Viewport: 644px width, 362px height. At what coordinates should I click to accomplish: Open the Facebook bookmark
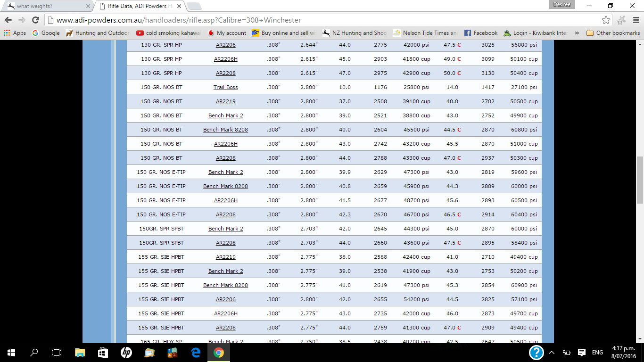click(481, 33)
